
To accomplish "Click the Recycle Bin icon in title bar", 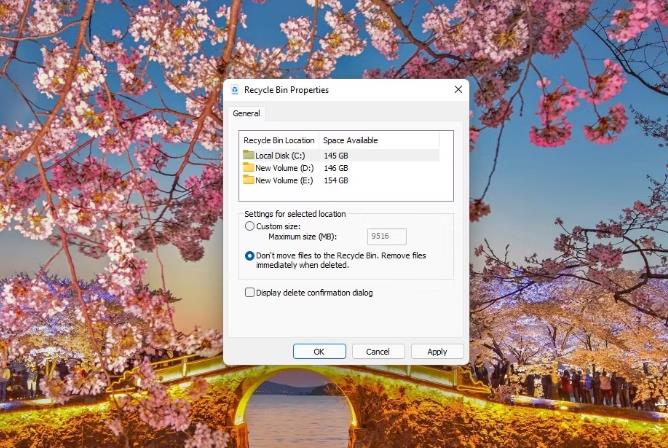I will click(x=235, y=90).
